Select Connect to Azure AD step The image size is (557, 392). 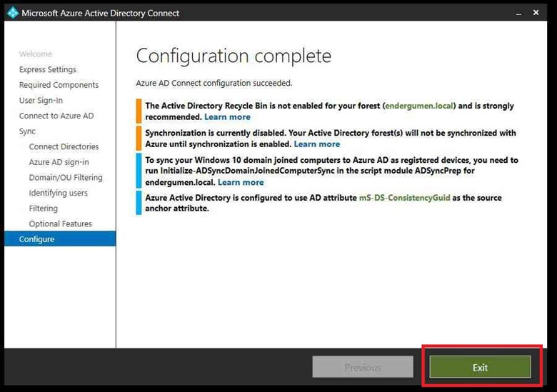tap(56, 116)
